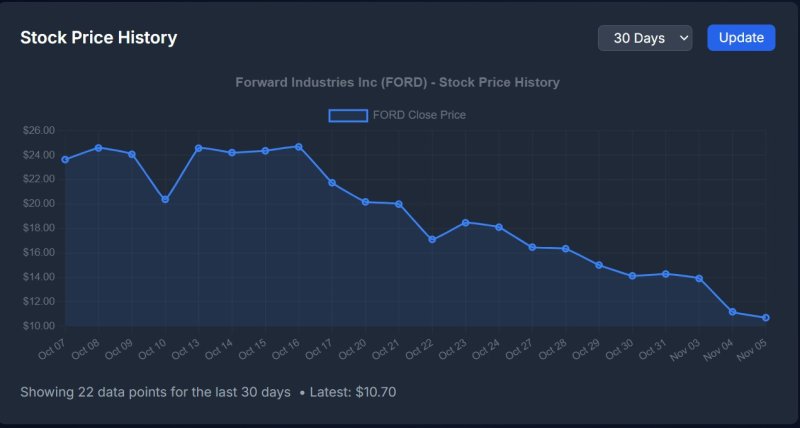Click the Oct 29 data point
This screenshot has height=428, width=800.
tap(599, 265)
